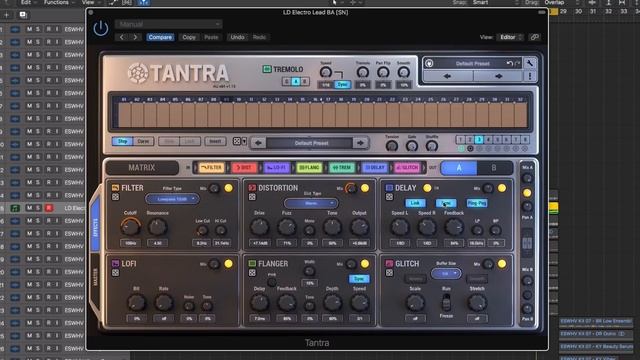Select pattern slot 3
Image resolution: width=640 pixels, height=360 pixels.
(x=479, y=140)
